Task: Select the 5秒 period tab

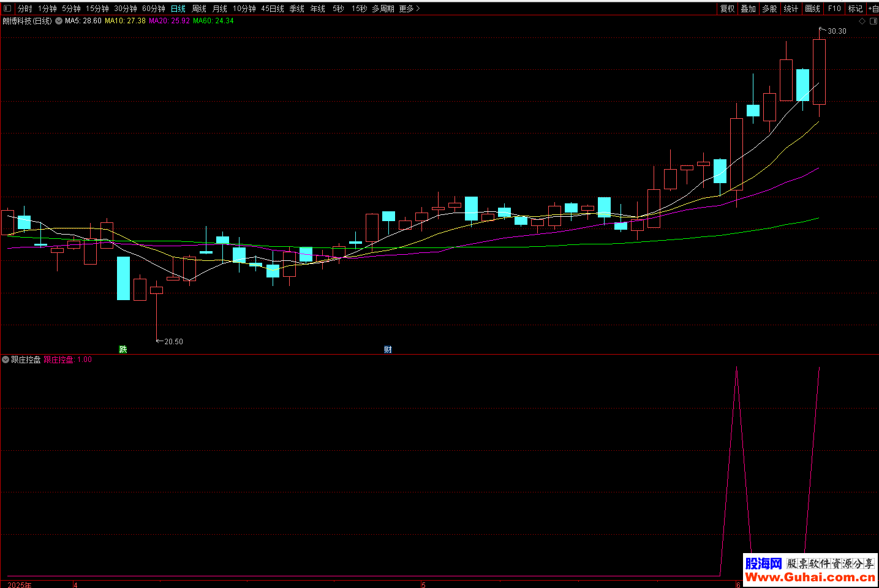Action: tap(339, 9)
